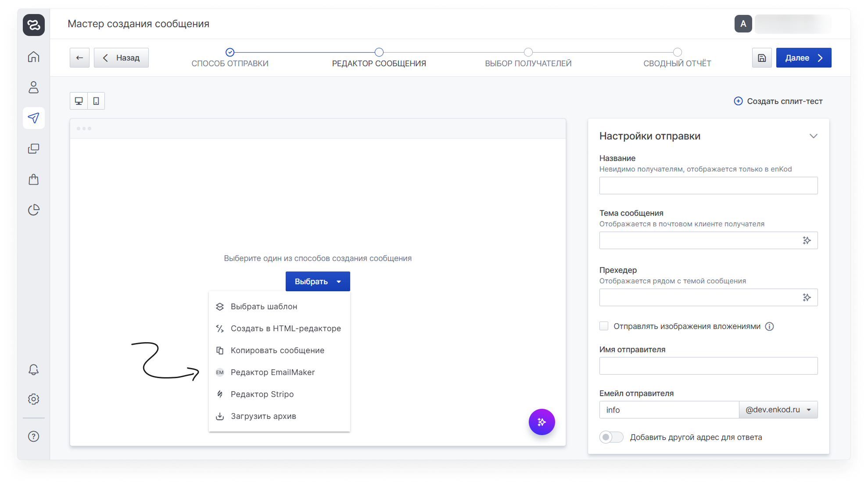
Task: Click the Название input field
Action: (708, 186)
